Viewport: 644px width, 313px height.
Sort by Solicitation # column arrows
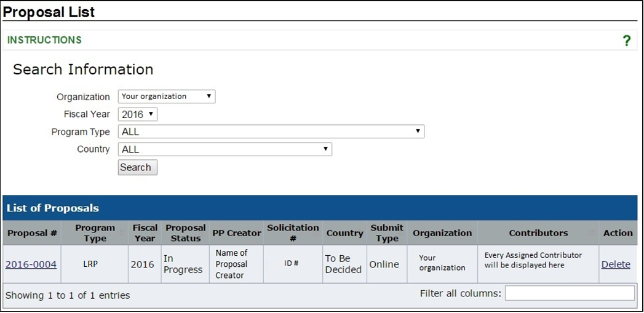(316, 233)
